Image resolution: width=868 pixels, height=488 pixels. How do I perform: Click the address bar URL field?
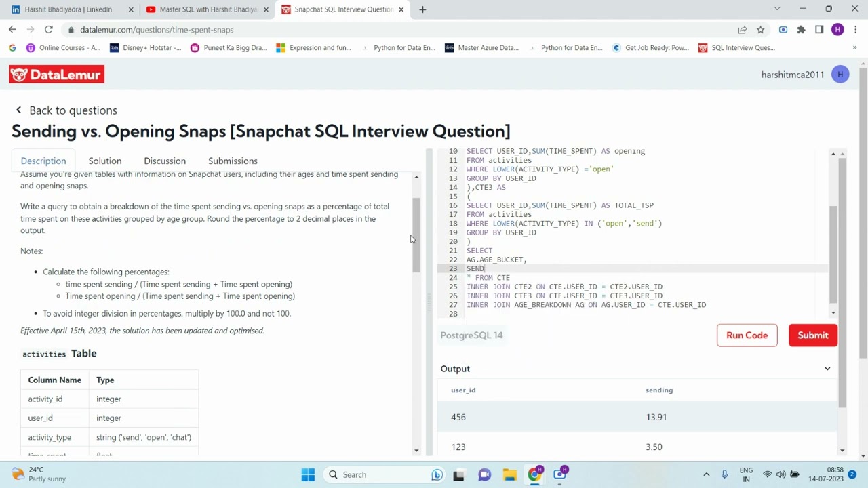[x=400, y=30]
